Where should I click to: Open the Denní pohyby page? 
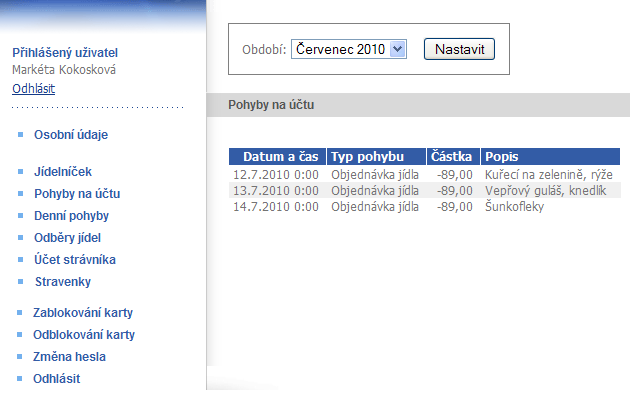click(x=71, y=216)
